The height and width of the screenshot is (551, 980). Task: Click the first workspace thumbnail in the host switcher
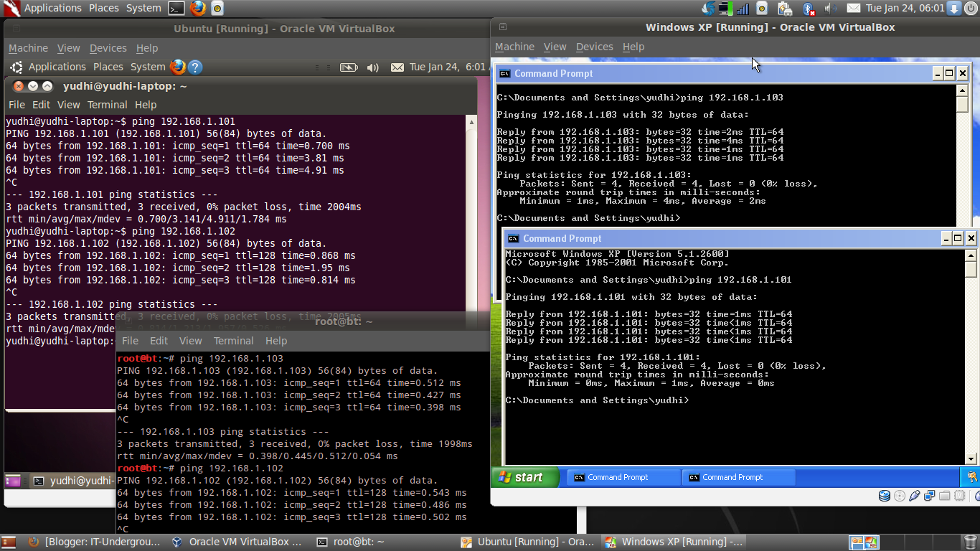click(x=857, y=542)
